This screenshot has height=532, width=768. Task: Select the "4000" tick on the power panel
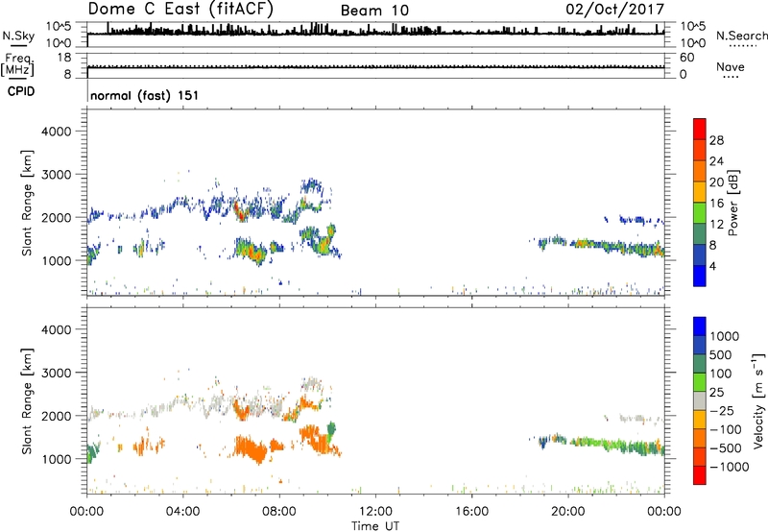point(56,132)
